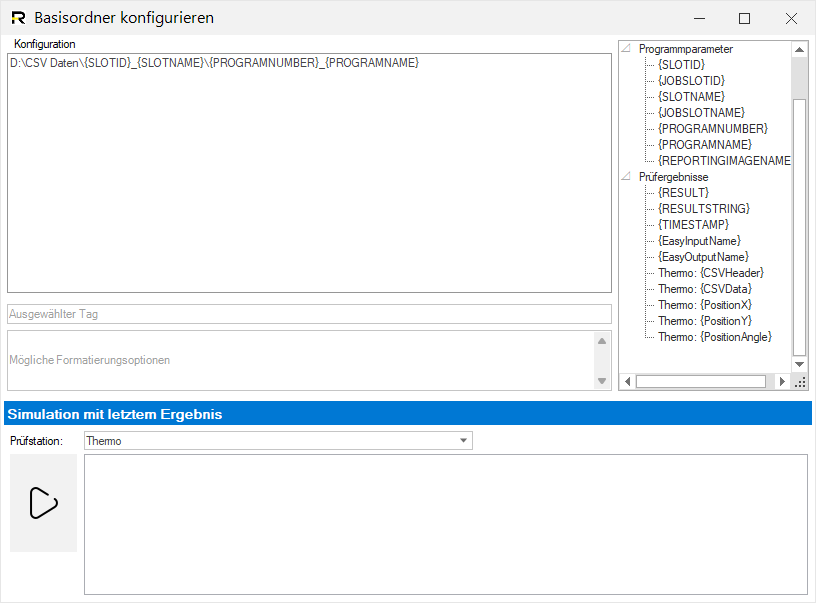Open the Prüfstation dropdown
Screen dimensions: 816x603
[462, 441]
